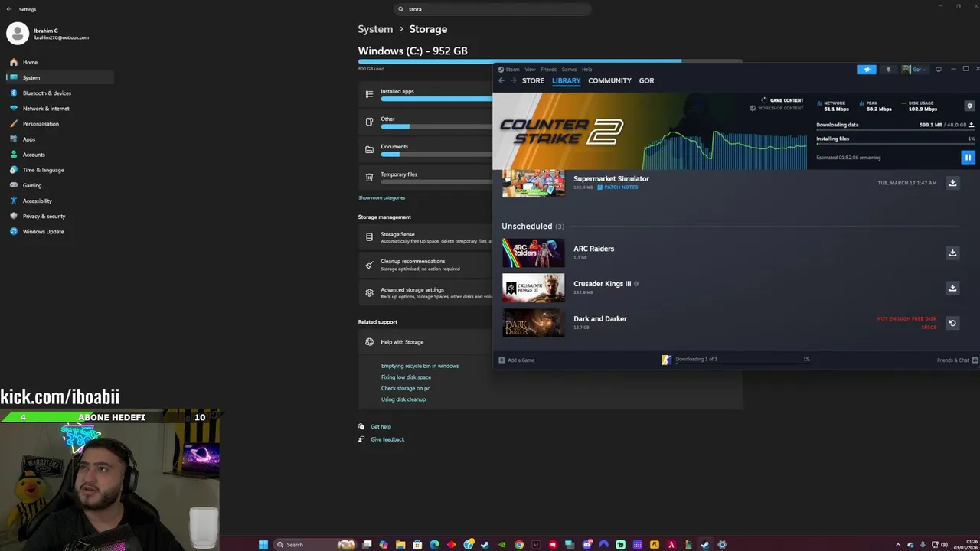This screenshot has width=980, height=551.
Task: Open Privacy & security settings
Action: [60, 216]
